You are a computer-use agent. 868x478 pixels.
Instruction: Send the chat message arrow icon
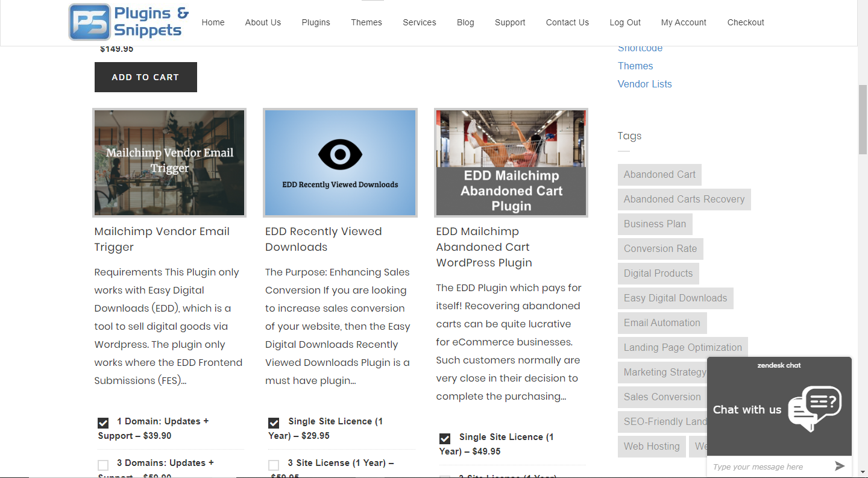click(x=840, y=466)
